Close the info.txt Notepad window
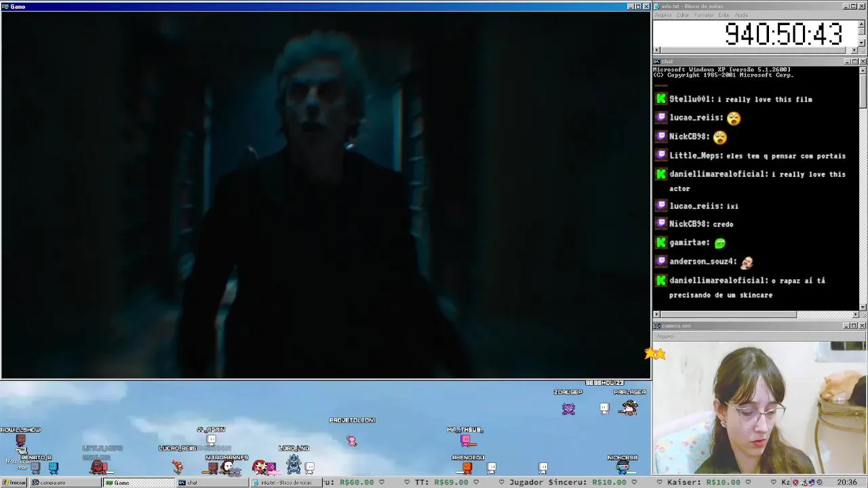 pyautogui.click(x=863, y=6)
